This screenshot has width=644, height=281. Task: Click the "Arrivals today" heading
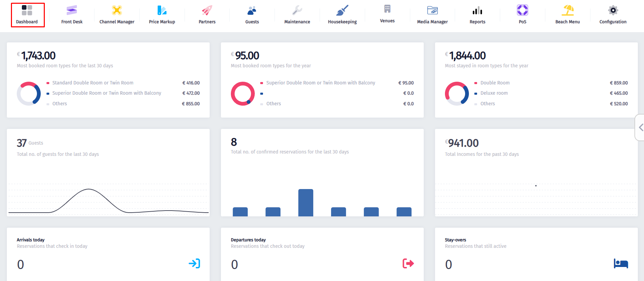pyautogui.click(x=30, y=240)
